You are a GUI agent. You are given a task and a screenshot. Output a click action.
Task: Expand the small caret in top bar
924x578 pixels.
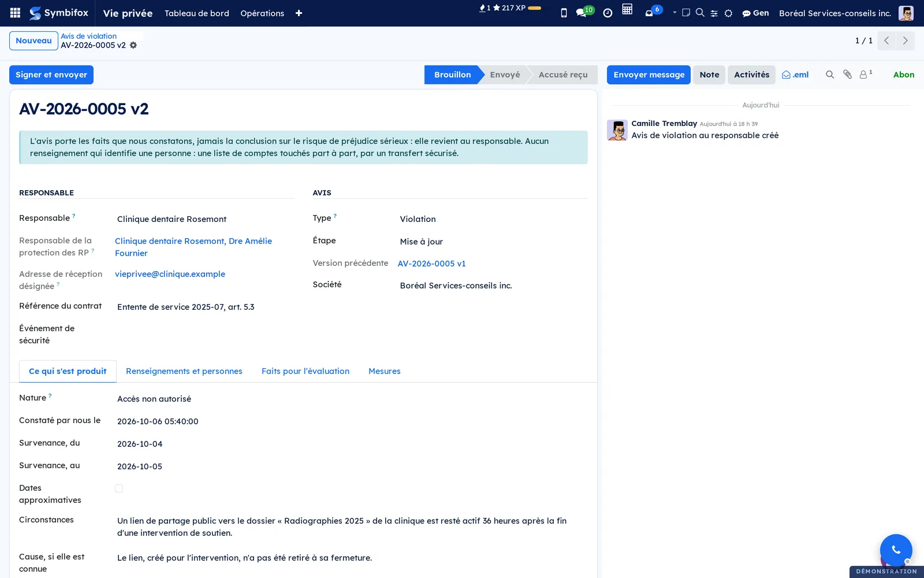[x=675, y=12]
